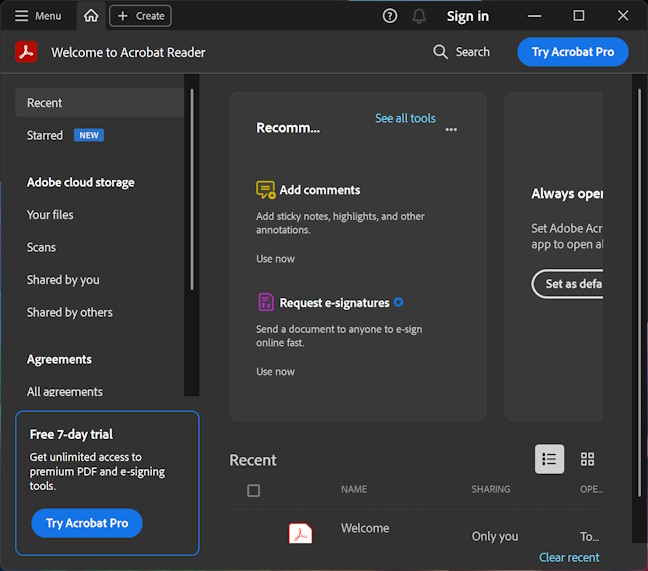Go to the Home tab icon
648x571 pixels.
(x=91, y=16)
